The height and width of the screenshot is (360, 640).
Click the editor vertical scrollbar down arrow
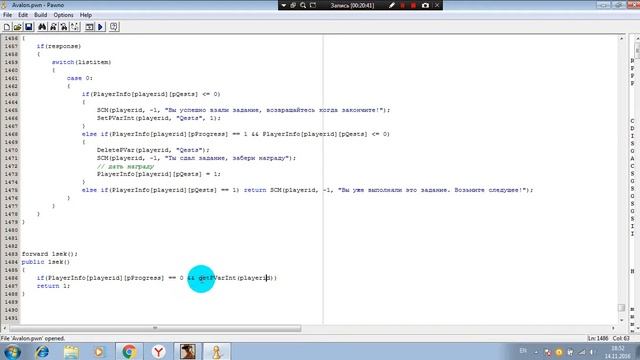click(622, 321)
